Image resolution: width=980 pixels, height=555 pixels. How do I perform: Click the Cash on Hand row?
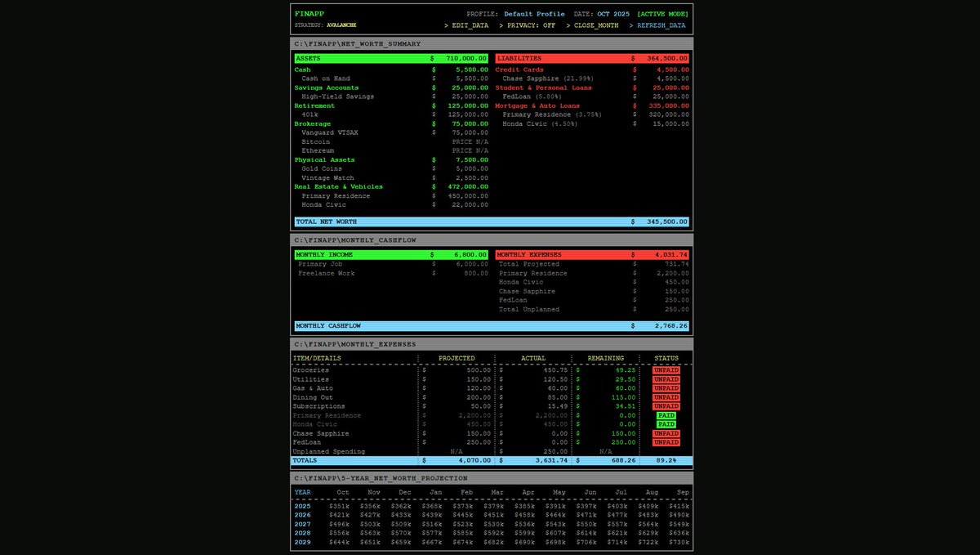pos(391,78)
